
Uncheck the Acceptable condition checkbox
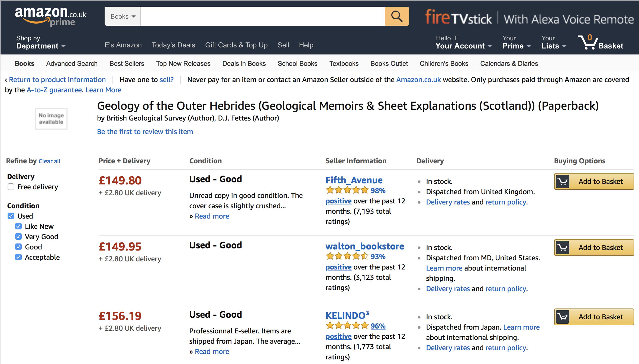18,257
